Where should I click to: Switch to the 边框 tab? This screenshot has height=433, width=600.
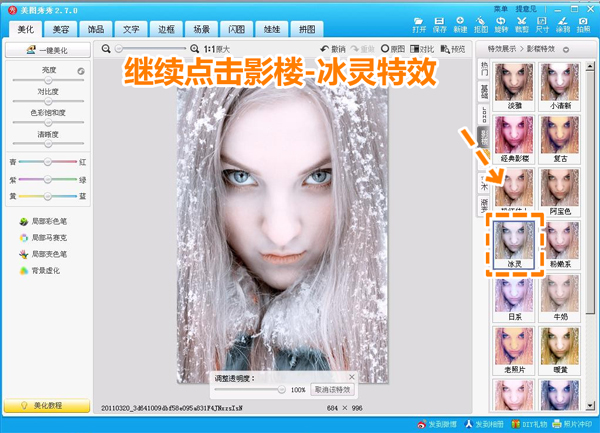(x=165, y=30)
